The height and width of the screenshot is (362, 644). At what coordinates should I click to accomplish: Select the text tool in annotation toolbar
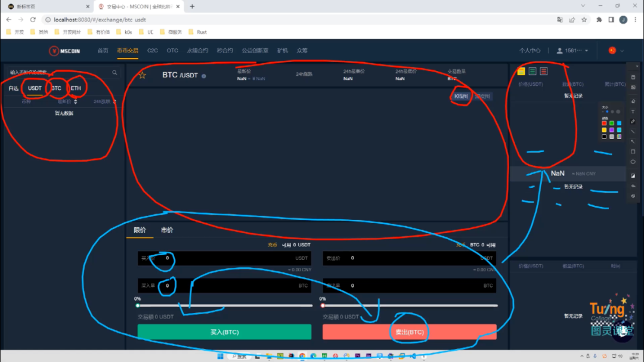[633, 112]
